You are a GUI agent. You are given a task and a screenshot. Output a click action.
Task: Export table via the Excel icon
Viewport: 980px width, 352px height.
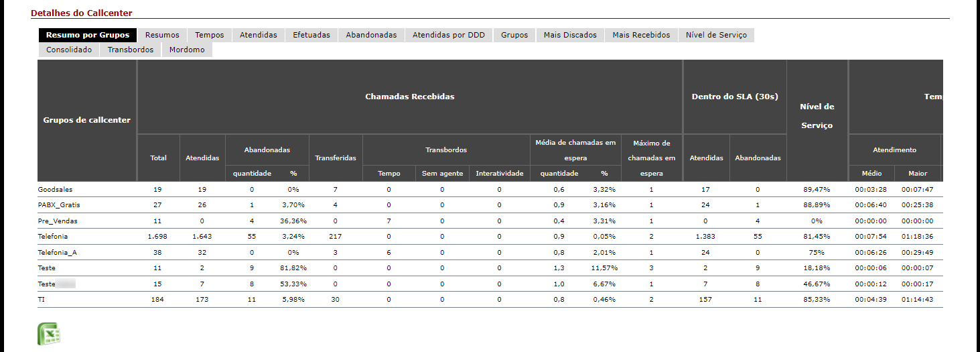click(49, 334)
